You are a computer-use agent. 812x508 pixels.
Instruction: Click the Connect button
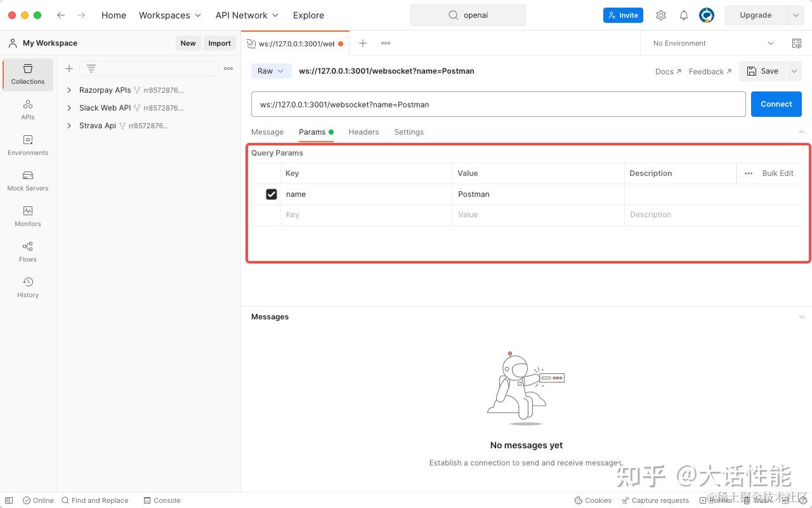(776, 104)
